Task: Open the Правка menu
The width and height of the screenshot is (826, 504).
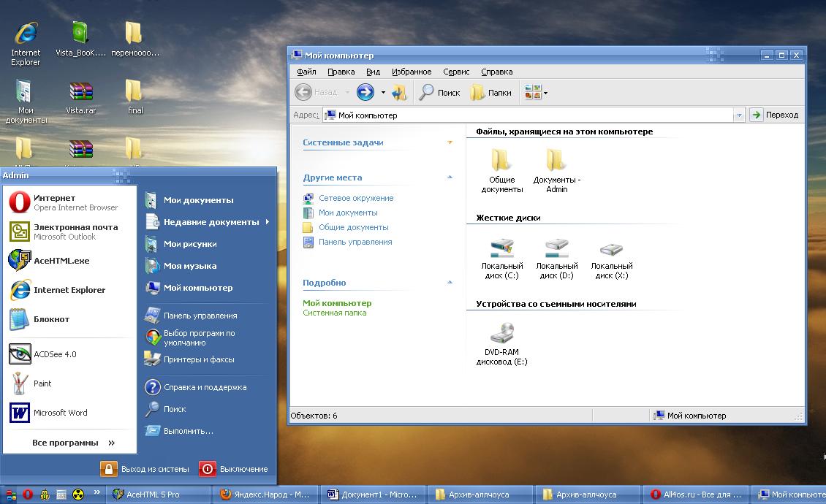Action: pyautogui.click(x=341, y=72)
